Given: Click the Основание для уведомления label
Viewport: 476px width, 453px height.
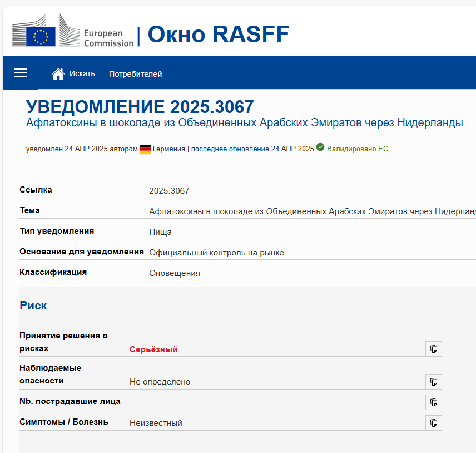Looking at the screenshot, I should [82, 252].
